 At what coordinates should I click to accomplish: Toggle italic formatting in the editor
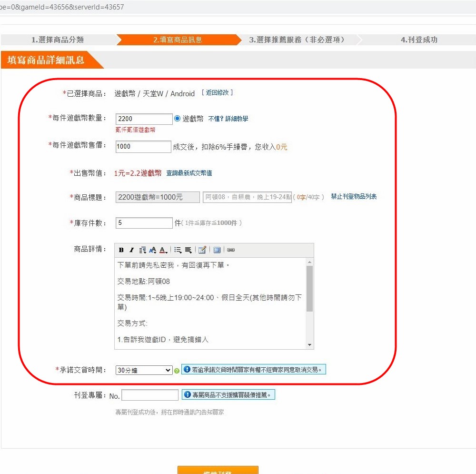pos(132,250)
